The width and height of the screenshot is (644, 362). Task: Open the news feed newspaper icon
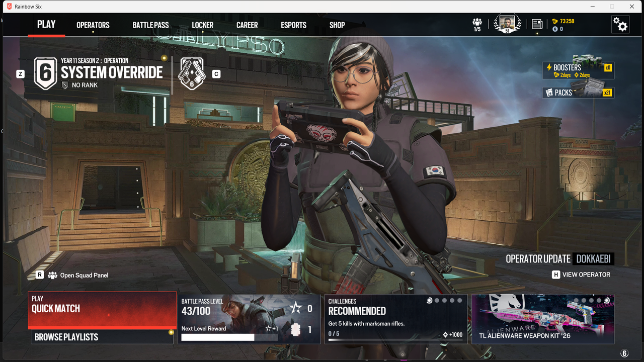537,24
